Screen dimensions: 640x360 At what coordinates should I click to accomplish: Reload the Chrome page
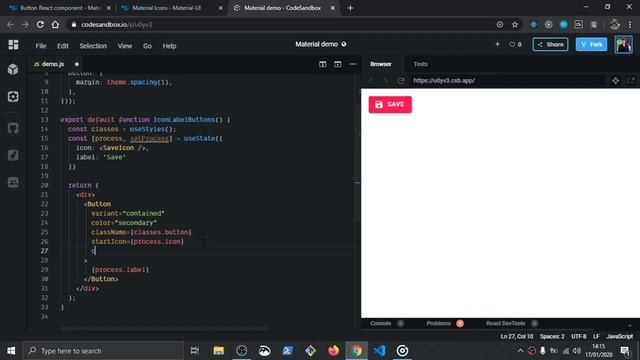coord(40,24)
